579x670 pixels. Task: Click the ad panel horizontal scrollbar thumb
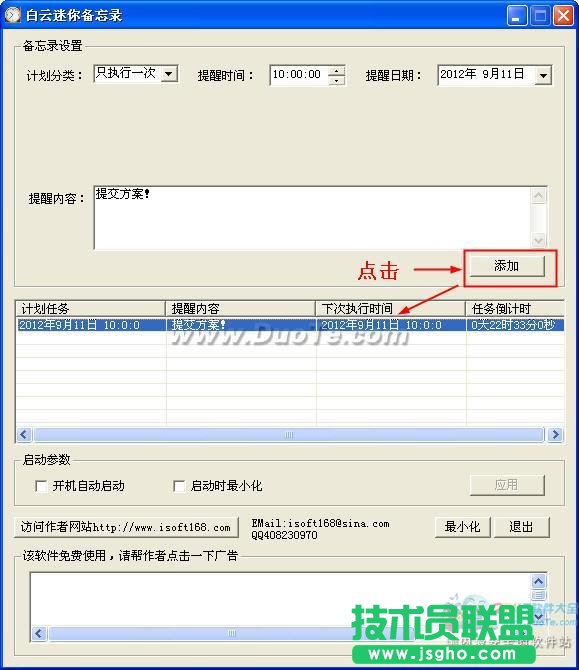click(231, 633)
